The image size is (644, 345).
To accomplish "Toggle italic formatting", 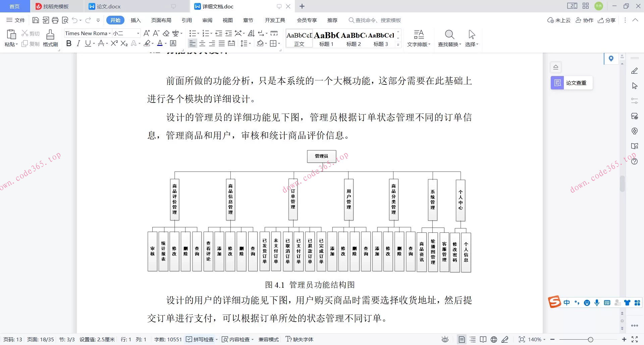I will [78, 43].
